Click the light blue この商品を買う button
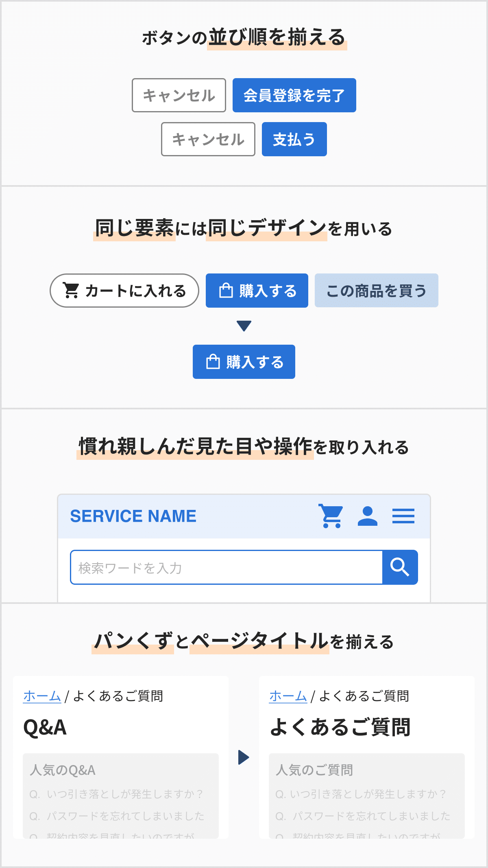The width and height of the screenshot is (488, 868). [x=377, y=291]
